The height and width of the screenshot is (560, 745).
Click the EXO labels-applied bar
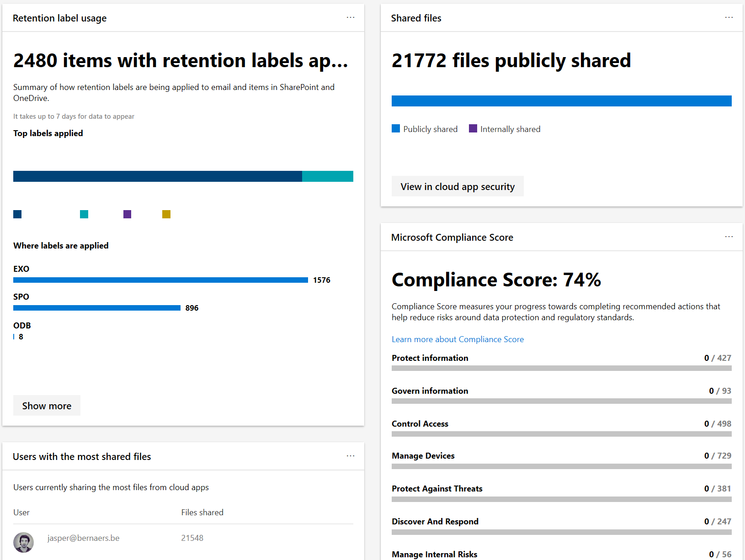coord(160,280)
